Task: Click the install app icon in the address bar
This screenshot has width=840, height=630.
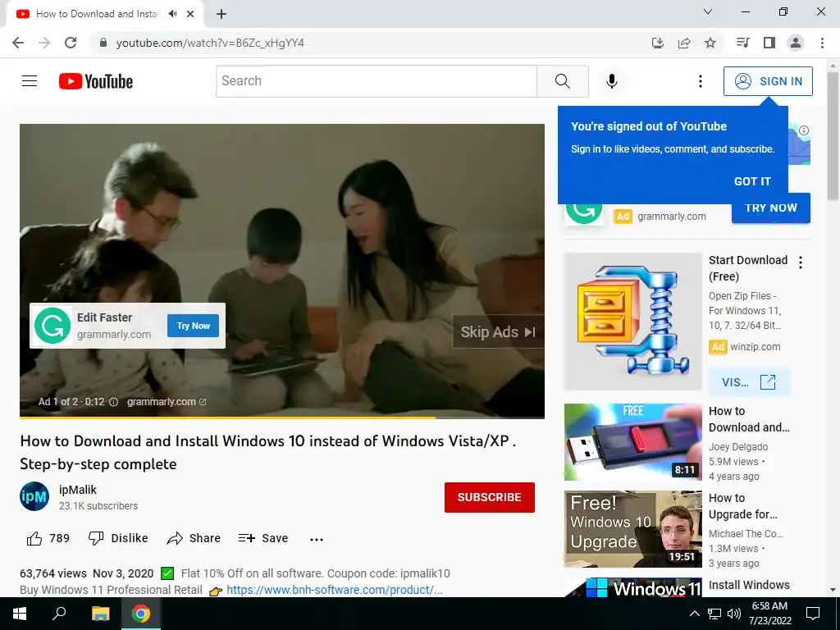Action: pos(657,43)
